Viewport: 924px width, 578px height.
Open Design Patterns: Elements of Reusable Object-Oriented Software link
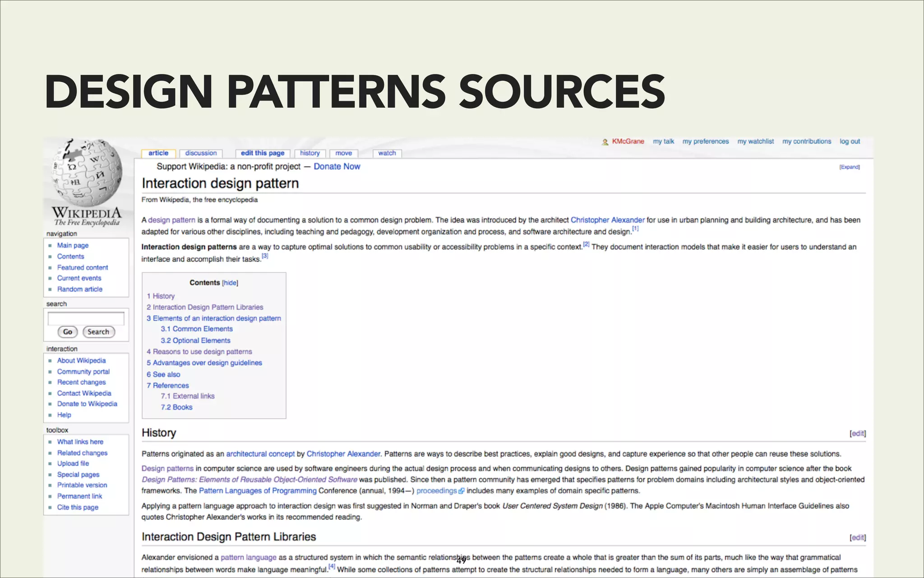click(249, 480)
